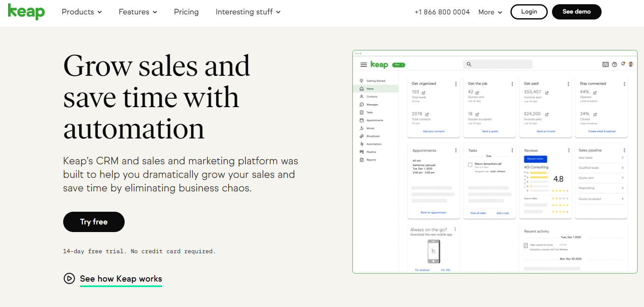Click the Broadcasts megaphone icon in the sidebar

click(x=362, y=136)
